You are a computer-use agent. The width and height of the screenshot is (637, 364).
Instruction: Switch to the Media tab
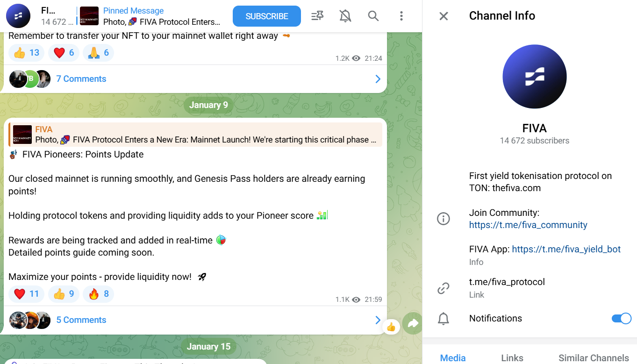453,358
